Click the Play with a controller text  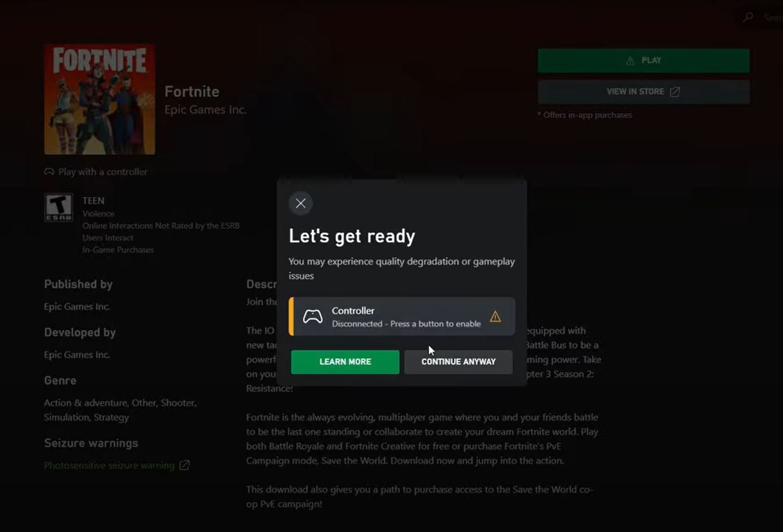103,172
